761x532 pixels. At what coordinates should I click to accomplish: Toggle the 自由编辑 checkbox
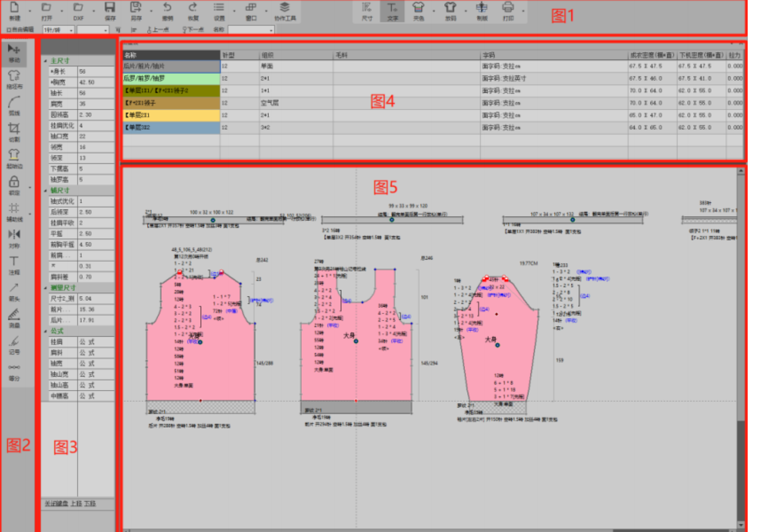pyautogui.click(x=9, y=30)
